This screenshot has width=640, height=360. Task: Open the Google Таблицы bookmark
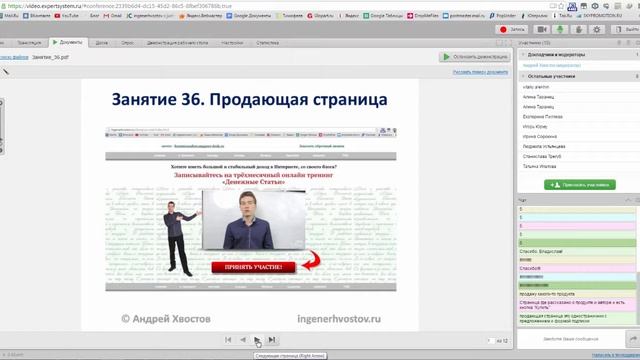(382, 16)
